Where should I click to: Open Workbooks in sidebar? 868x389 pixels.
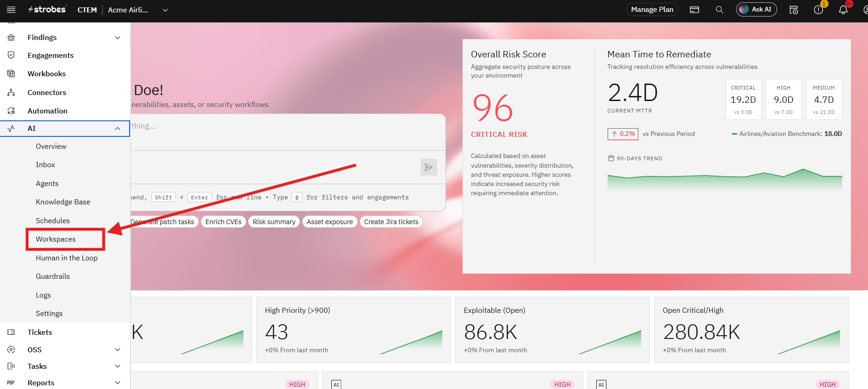(46, 74)
